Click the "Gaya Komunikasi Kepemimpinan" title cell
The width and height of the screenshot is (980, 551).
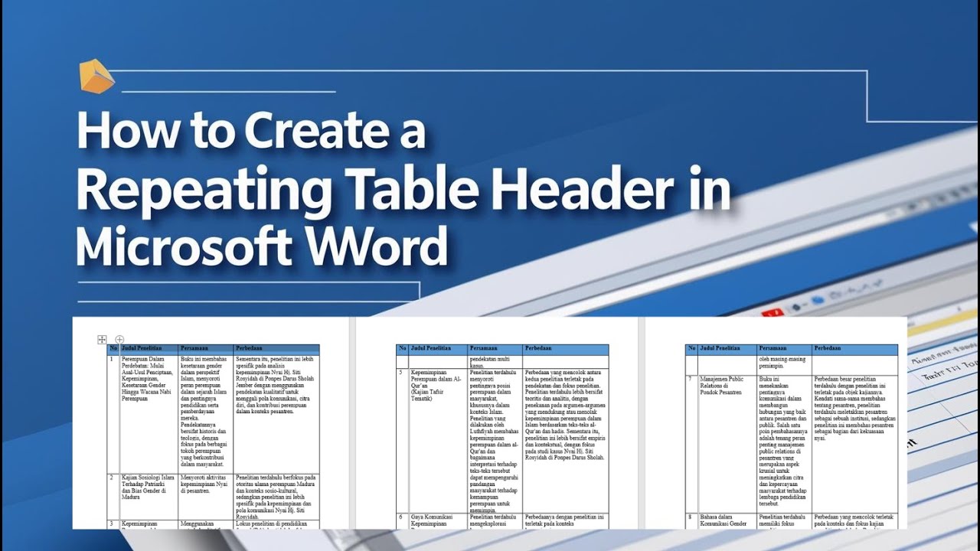click(x=438, y=520)
